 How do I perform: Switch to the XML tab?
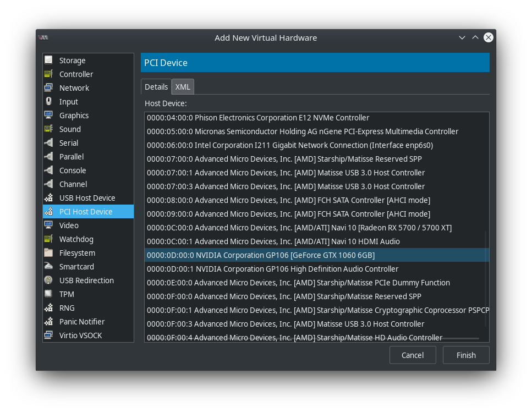coord(183,87)
